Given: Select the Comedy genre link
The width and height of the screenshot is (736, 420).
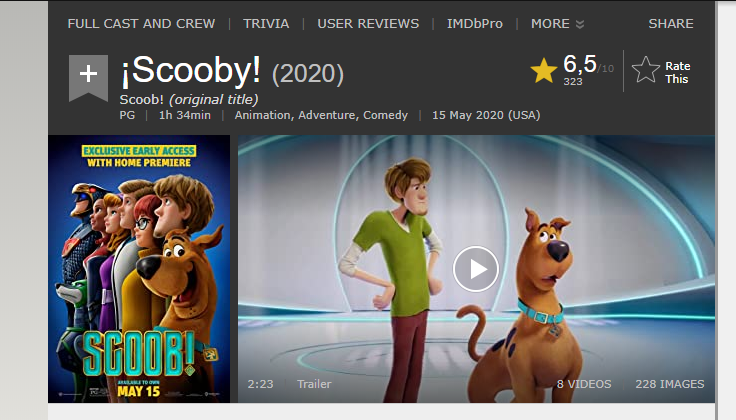Looking at the screenshot, I should [x=385, y=115].
